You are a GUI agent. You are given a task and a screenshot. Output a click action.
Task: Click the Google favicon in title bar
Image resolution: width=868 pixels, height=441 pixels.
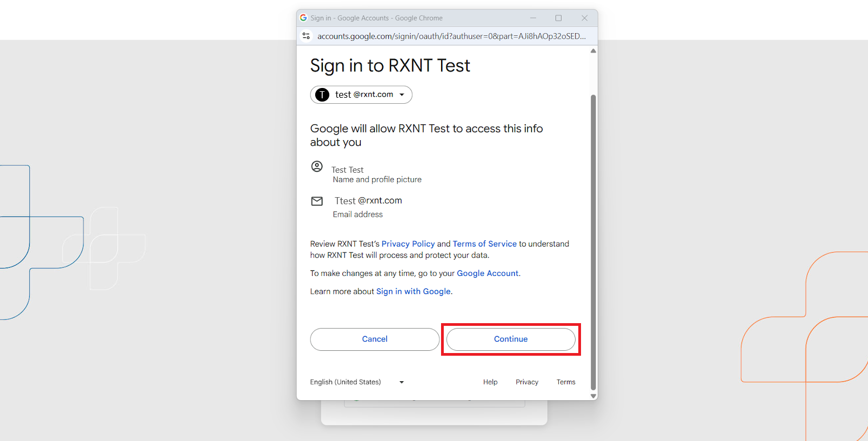point(303,18)
